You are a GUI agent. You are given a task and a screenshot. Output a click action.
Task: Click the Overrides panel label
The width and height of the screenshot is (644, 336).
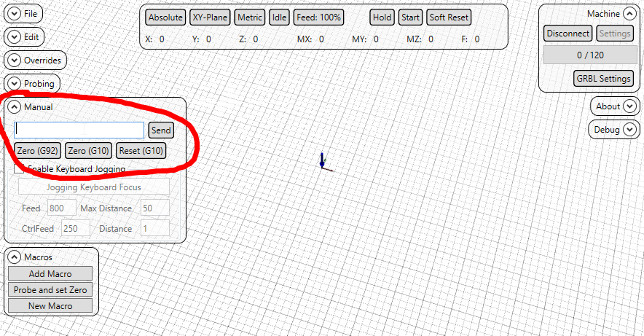point(42,60)
